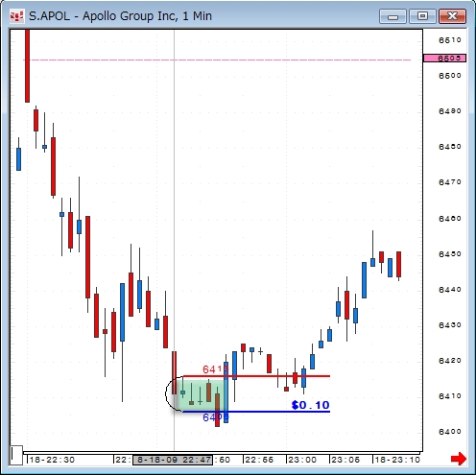Click the S.APOL chart window icon
The image size is (476, 475).
coord(16,16)
